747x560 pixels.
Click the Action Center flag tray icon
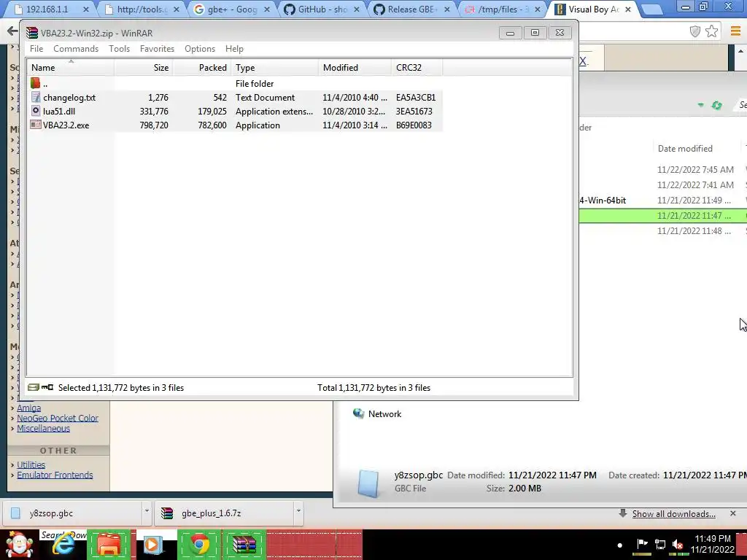pos(642,543)
